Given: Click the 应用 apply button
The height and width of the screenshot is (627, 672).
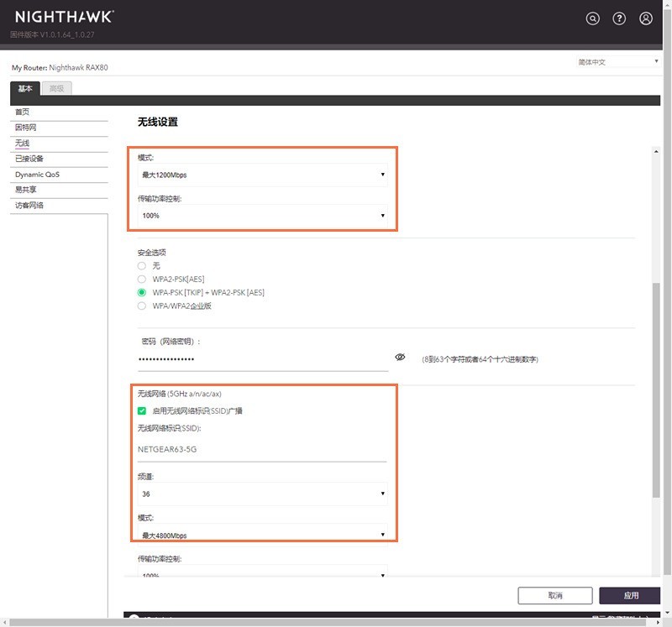Looking at the screenshot, I should pos(629,595).
